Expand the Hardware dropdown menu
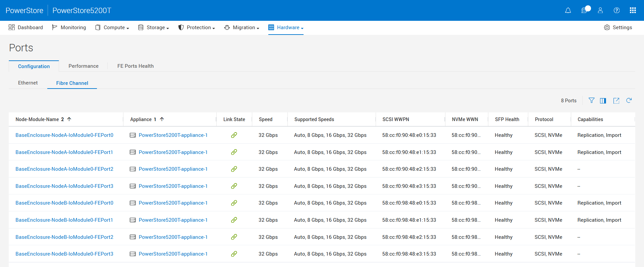This screenshot has height=267, width=644. tap(286, 28)
